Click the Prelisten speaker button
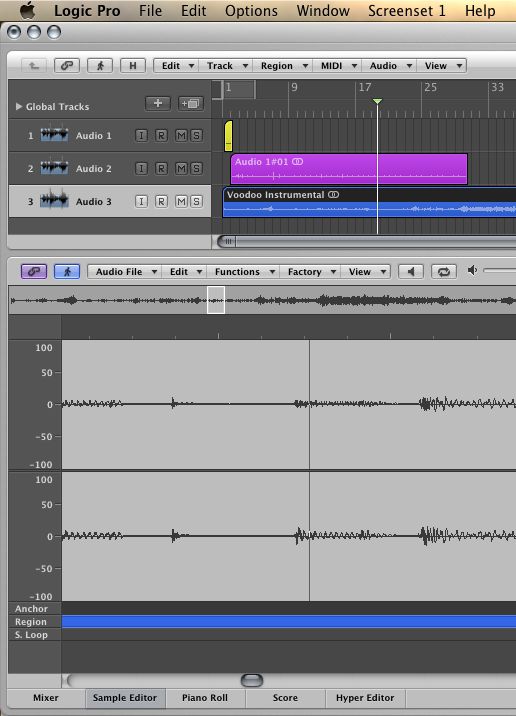 (x=411, y=272)
